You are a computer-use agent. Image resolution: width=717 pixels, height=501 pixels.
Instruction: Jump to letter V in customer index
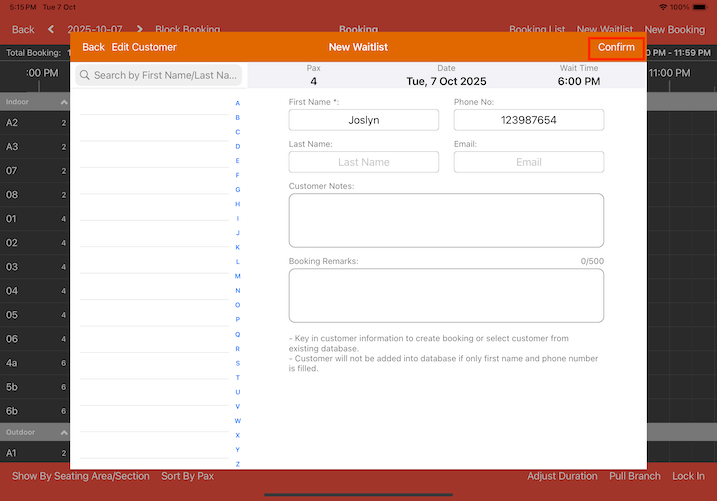click(237, 406)
